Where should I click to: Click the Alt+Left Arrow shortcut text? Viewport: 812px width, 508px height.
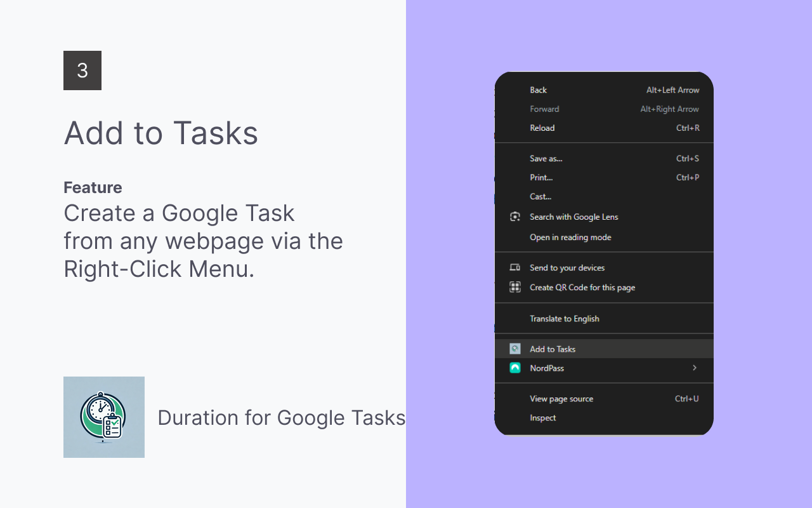tap(672, 90)
